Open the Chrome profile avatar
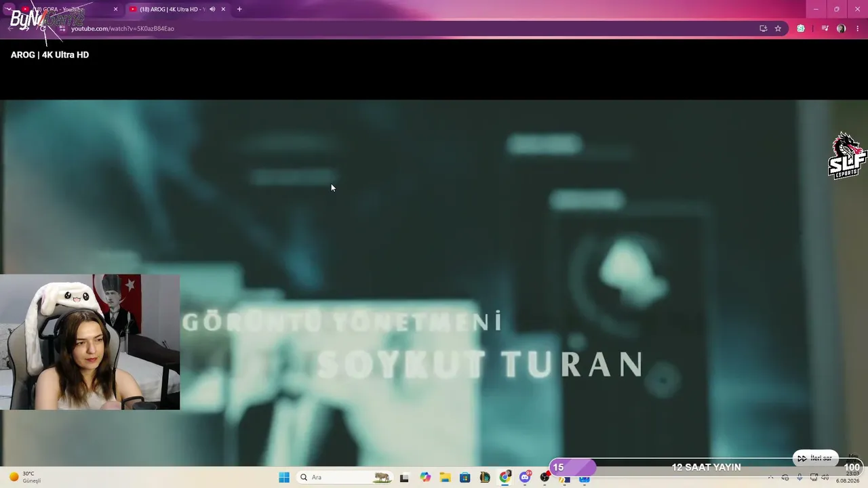The image size is (868, 488). tap(842, 28)
